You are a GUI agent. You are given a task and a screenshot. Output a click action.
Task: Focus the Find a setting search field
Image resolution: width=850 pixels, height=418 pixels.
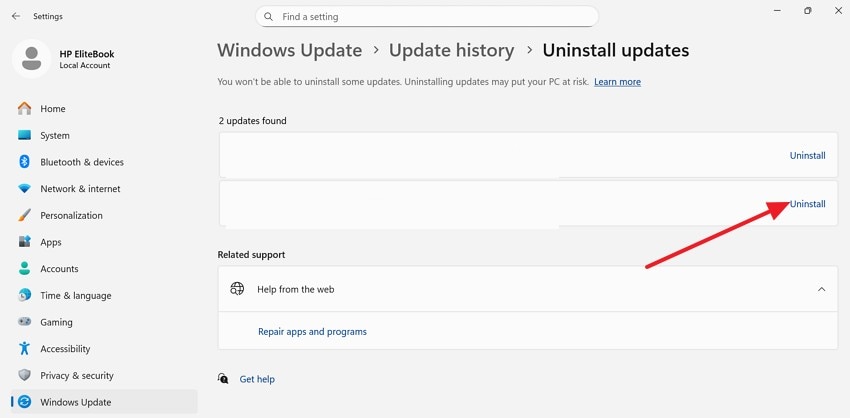click(427, 17)
